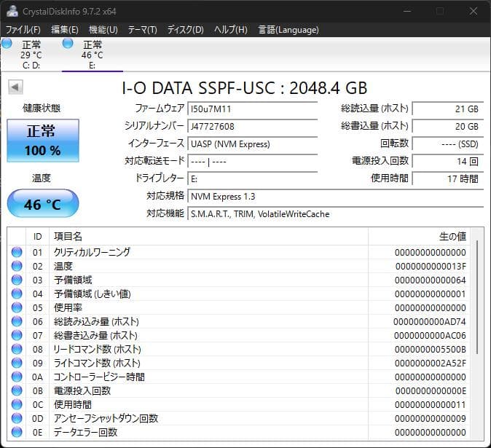Open the ヘルプ(H) menu
The width and height of the screenshot is (491, 448).
coord(231,30)
